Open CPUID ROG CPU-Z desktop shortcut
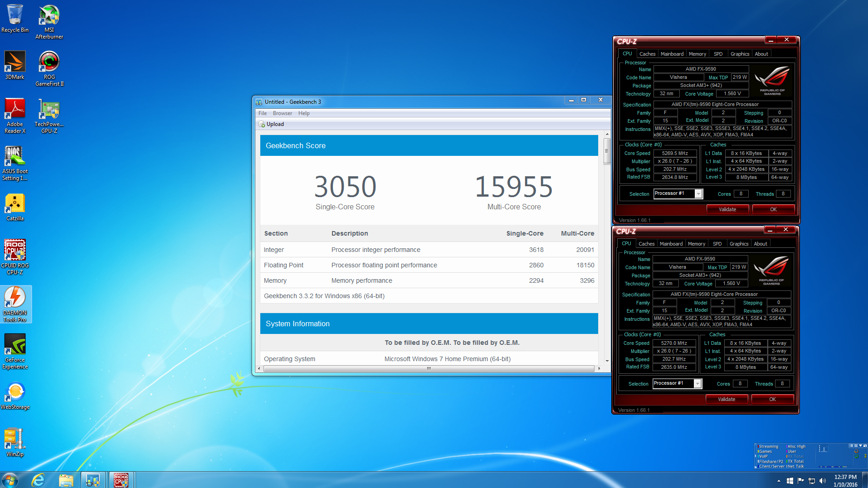This screenshot has height=488, width=868. [15, 257]
